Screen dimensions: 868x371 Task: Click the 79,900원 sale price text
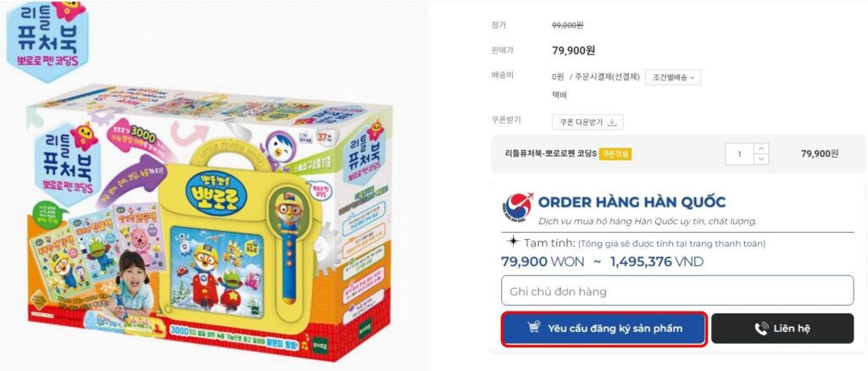(x=574, y=51)
